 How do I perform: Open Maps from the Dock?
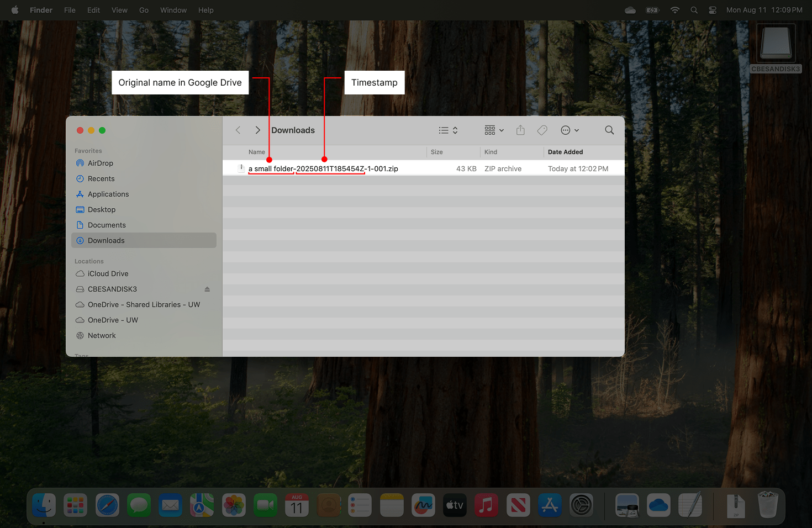[202, 505]
